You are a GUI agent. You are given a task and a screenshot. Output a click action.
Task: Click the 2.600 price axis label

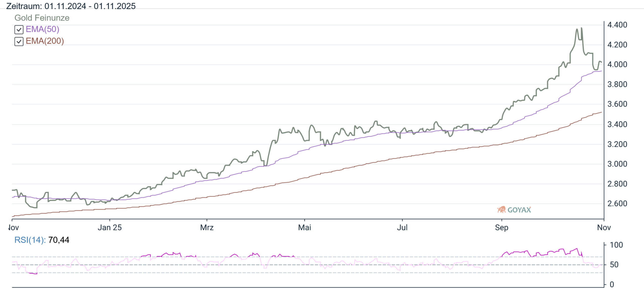617,203
